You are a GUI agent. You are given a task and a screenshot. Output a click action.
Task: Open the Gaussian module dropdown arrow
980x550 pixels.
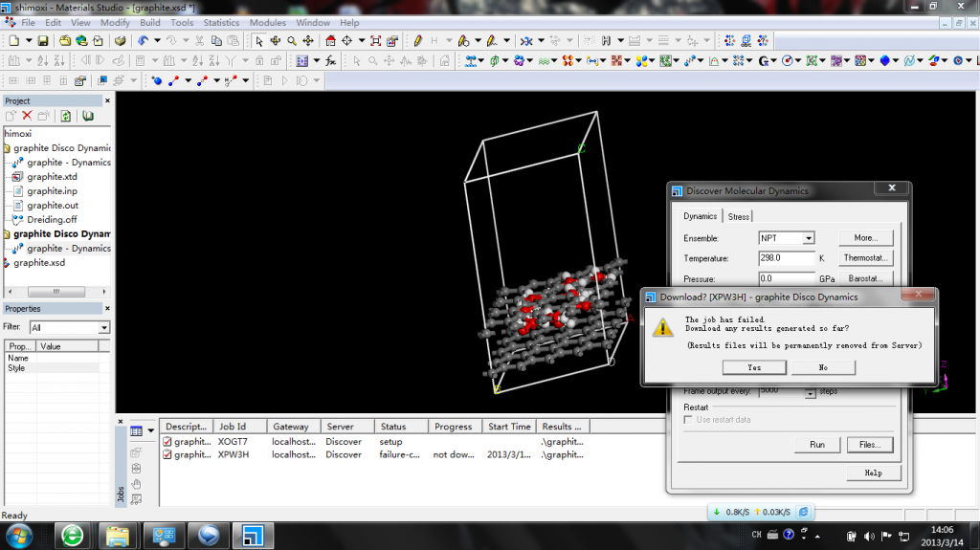pyautogui.click(x=773, y=60)
